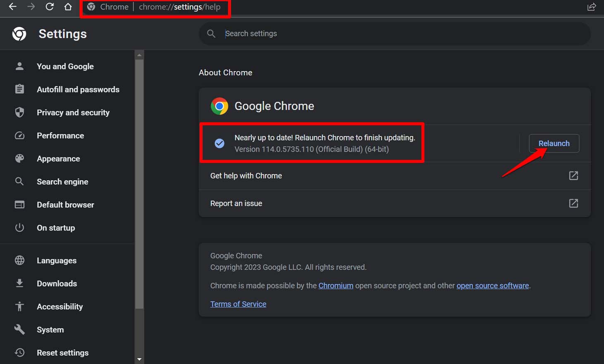Select the Privacy and security shield icon
The image size is (604, 364).
click(19, 112)
